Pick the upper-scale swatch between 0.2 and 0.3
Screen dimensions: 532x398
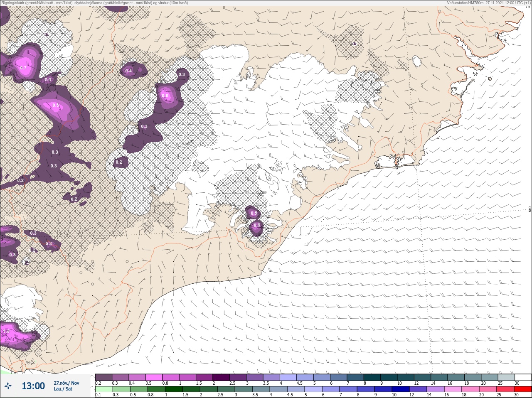pos(104,377)
